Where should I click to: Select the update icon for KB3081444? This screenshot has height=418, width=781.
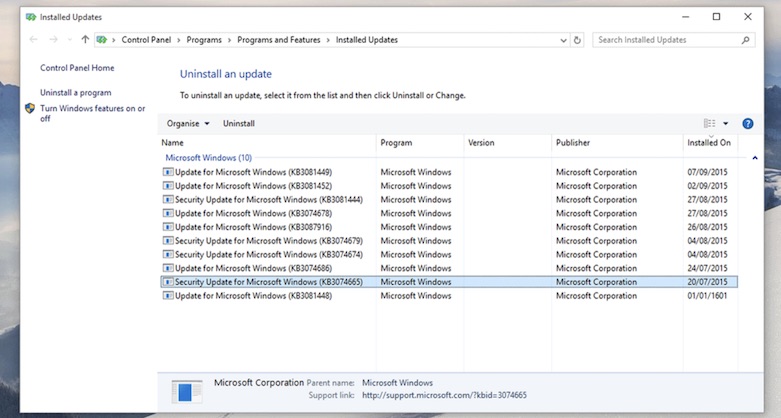click(168, 199)
